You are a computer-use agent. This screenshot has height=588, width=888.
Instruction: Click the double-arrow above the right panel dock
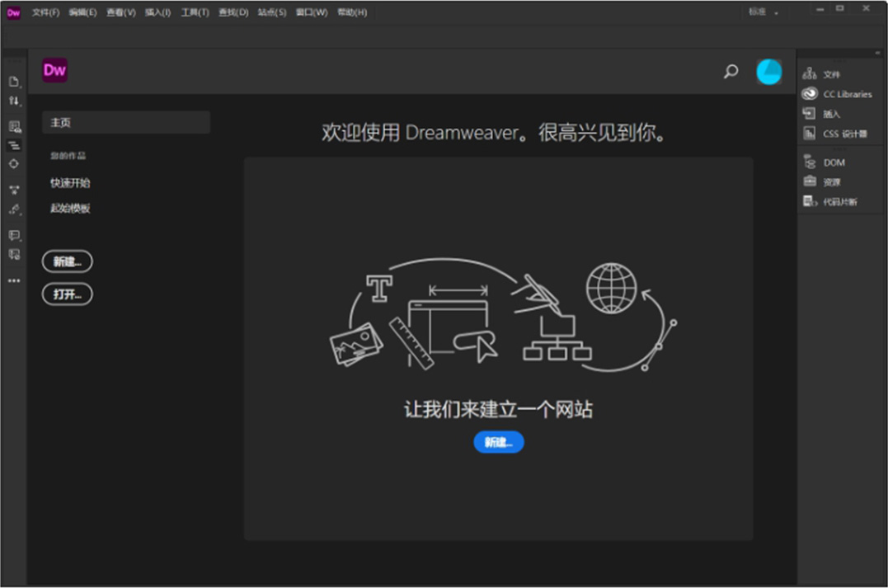tap(877, 53)
